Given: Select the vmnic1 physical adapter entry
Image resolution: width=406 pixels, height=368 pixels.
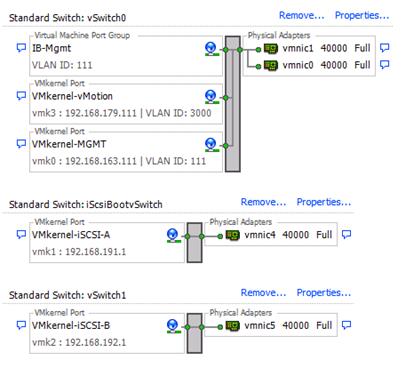Looking at the screenshot, I should pyautogui.click(x=317, y=49).
